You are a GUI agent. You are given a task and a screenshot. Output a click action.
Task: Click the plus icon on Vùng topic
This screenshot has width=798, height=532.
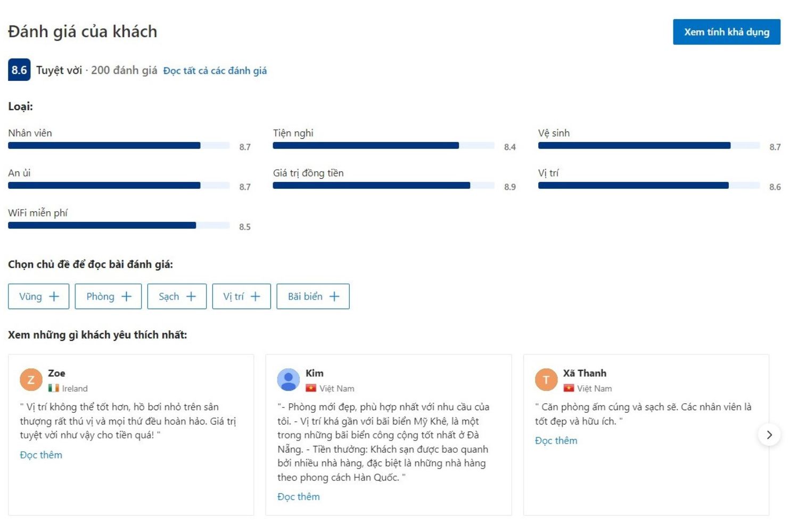54,297
